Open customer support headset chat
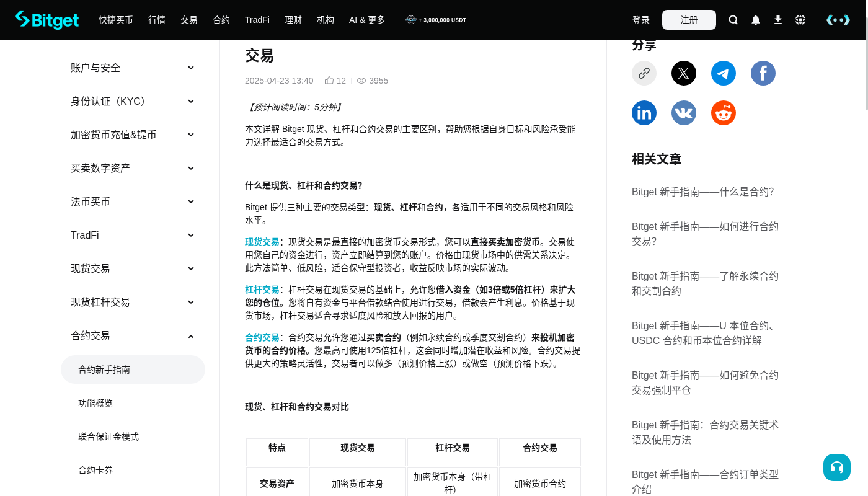The image size is (868, 496). point(837,467)
